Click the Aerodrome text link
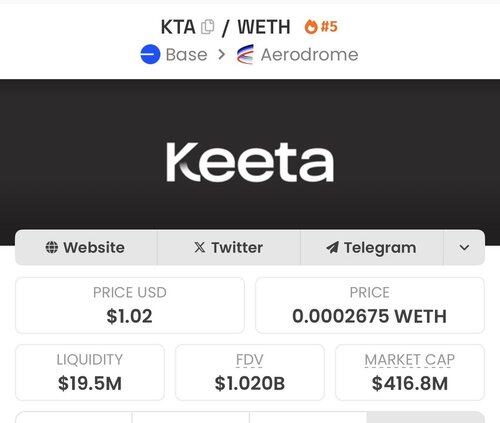Screen dimensions: 500x423 click(x=309, y=54)
